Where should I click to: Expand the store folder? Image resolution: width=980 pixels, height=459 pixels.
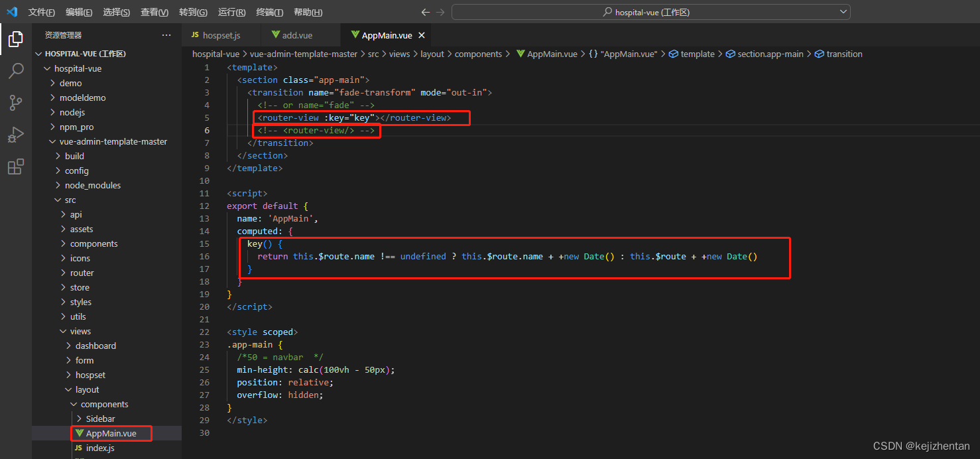[x=107, y=287]
